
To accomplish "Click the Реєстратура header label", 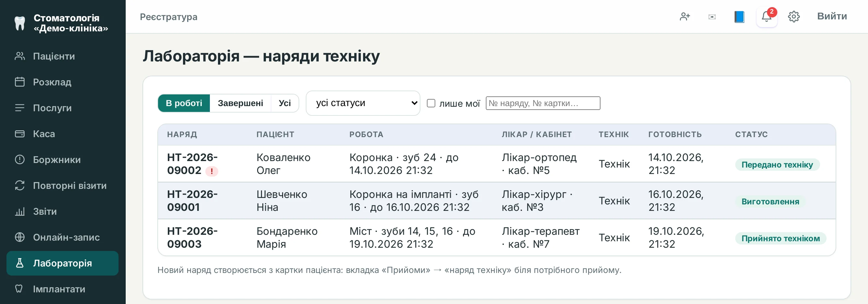I will pos(168,17).
